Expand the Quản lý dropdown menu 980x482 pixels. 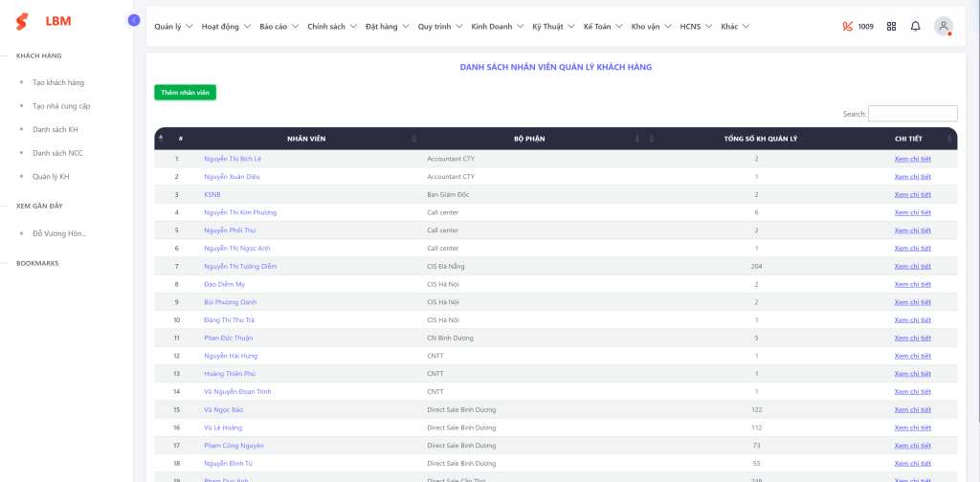173,27
